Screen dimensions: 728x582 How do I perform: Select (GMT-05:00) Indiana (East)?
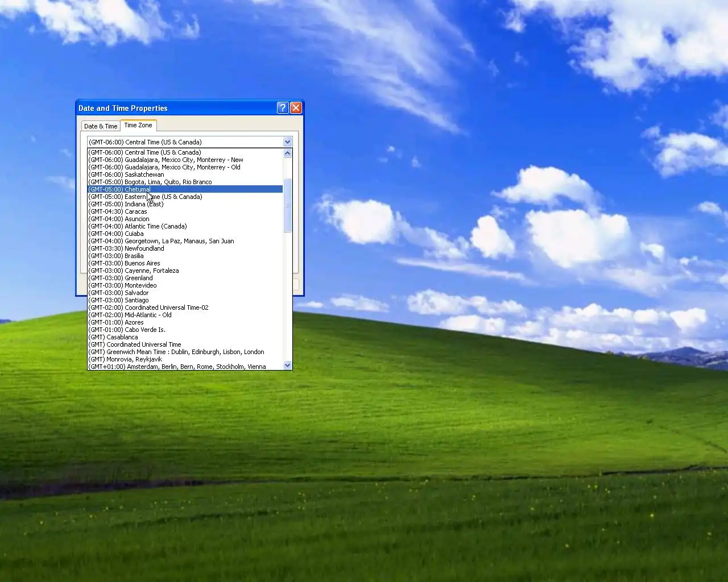pyautogui.click(x=185, y=204)
